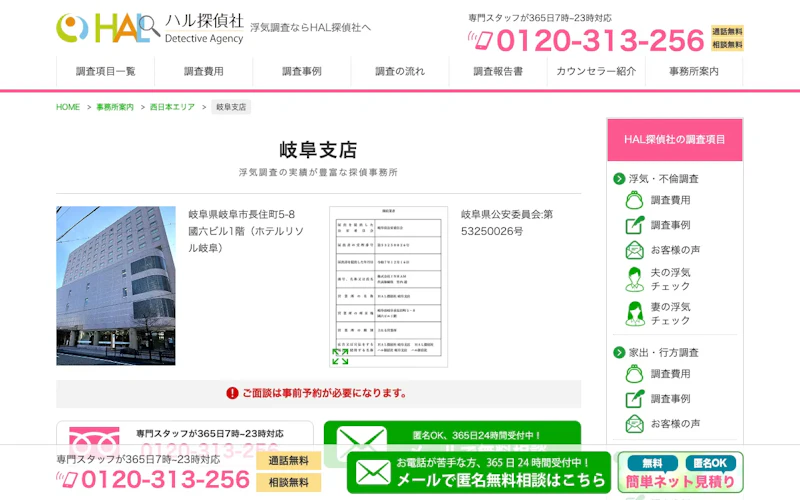800x500 pixels.
Task: Open the 調査事例 navigation item
Action: (302, 71)
